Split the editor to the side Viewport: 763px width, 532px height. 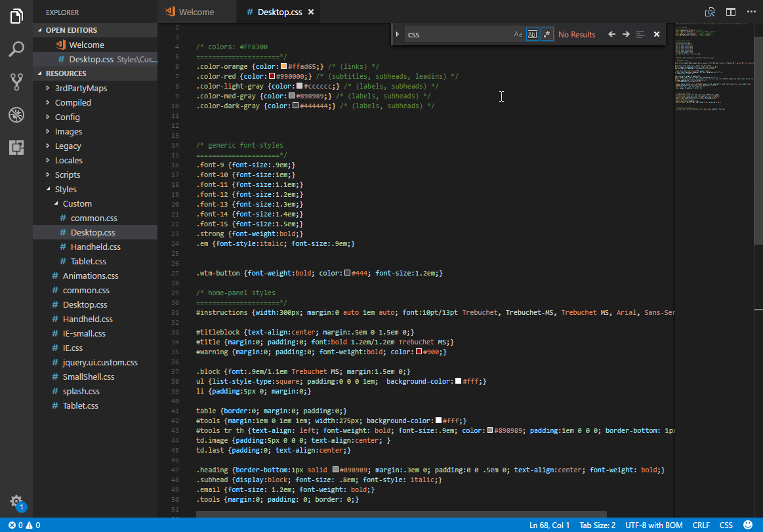[x=730, y=12]
